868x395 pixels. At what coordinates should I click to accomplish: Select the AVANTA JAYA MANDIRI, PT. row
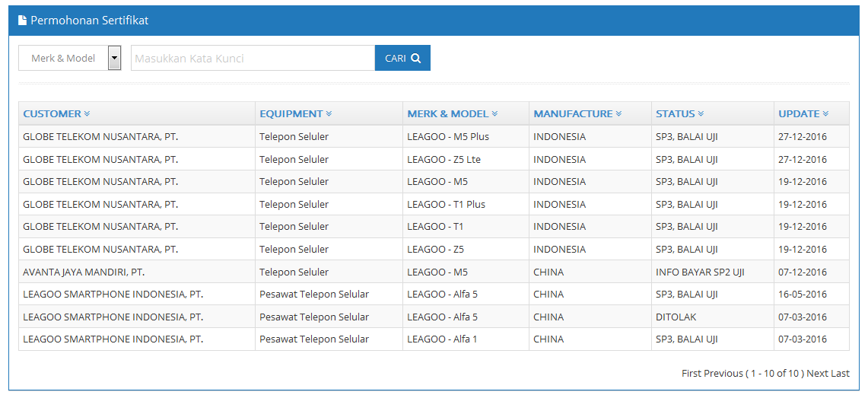[434, 272]
